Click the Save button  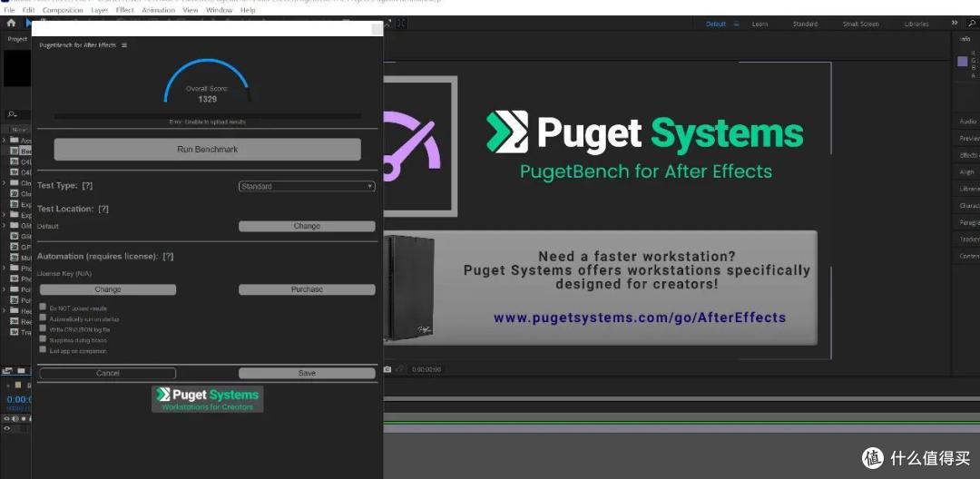(x=307, y=374)
